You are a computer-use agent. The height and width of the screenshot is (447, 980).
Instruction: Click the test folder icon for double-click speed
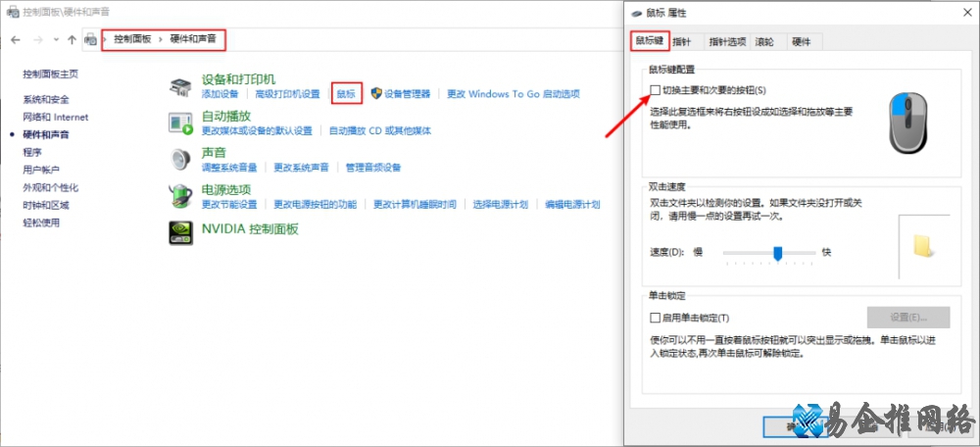pyautogui.click(x=923, y=246)
